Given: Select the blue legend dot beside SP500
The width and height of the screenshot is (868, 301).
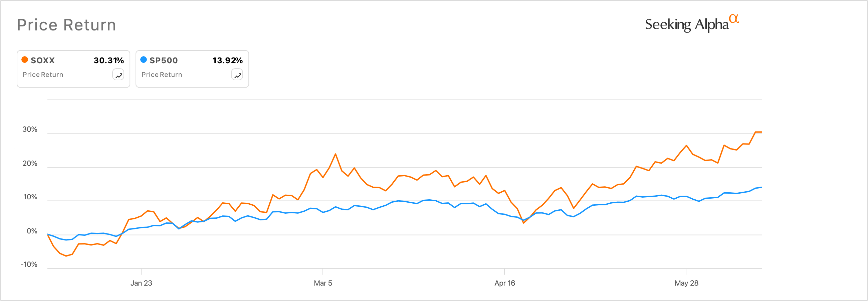Looking at the screenshot, I should [x=143, y=60].
